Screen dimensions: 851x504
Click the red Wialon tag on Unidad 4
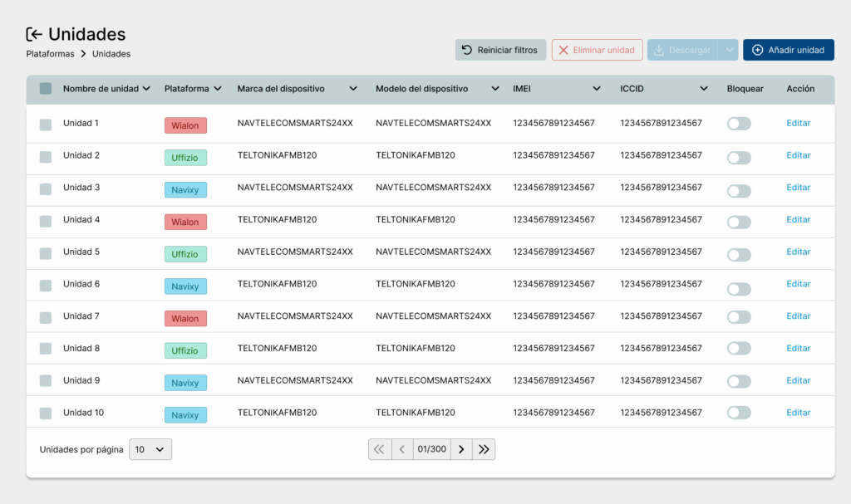pos(185,222)
